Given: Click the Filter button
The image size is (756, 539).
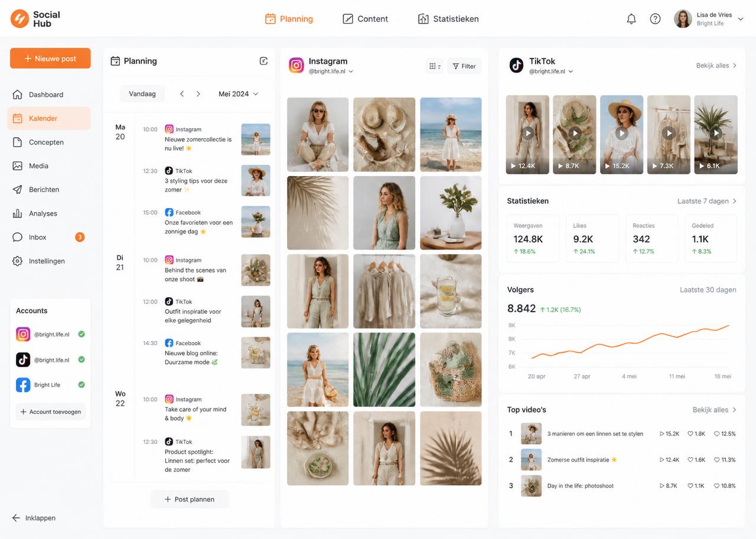Looking at the screenshot, I should 464,66.
